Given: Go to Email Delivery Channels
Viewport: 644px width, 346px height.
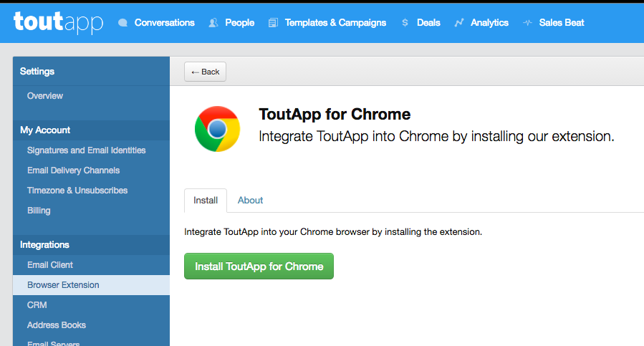Looking at the screenshot, I should tap(73, 170).
